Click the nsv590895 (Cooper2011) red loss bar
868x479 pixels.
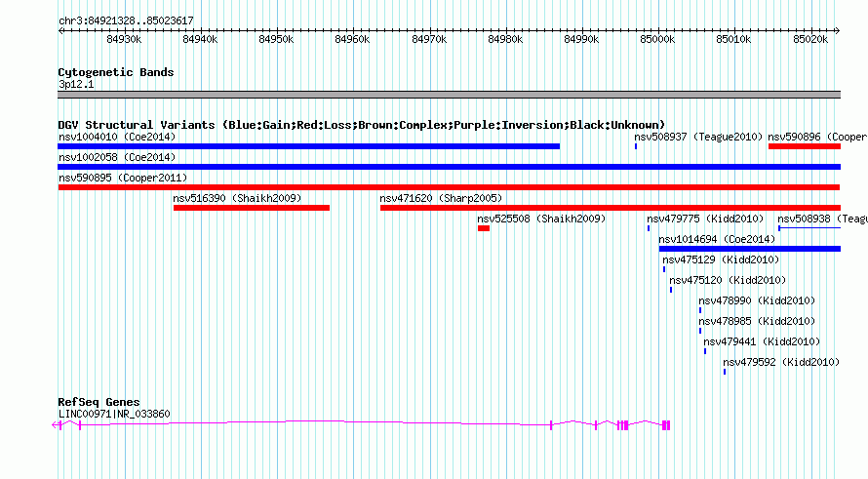(449, 187)
